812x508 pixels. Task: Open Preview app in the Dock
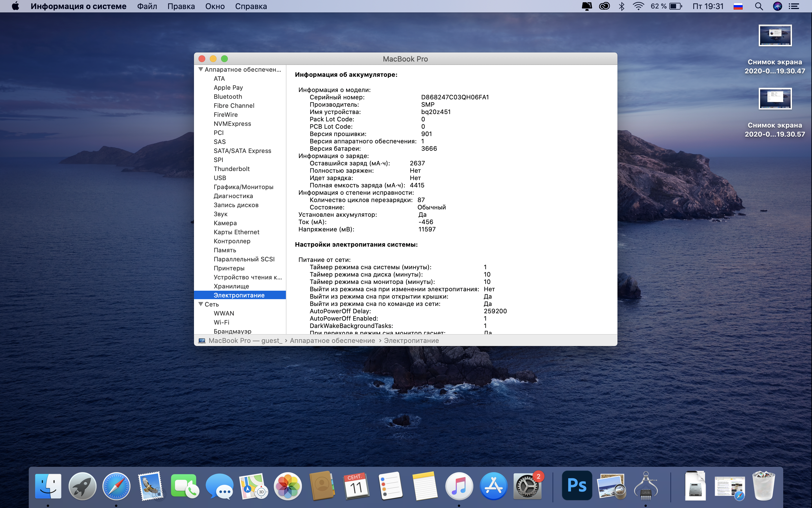611,486
